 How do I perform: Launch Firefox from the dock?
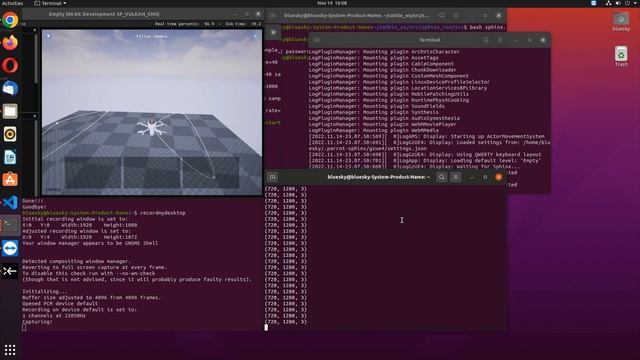pyautogui.click(x=10, y=42)
